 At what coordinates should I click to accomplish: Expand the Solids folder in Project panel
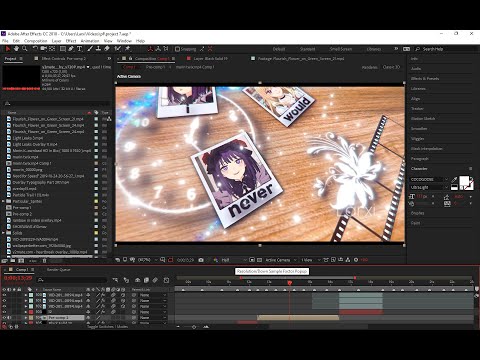tap(3, 233)
